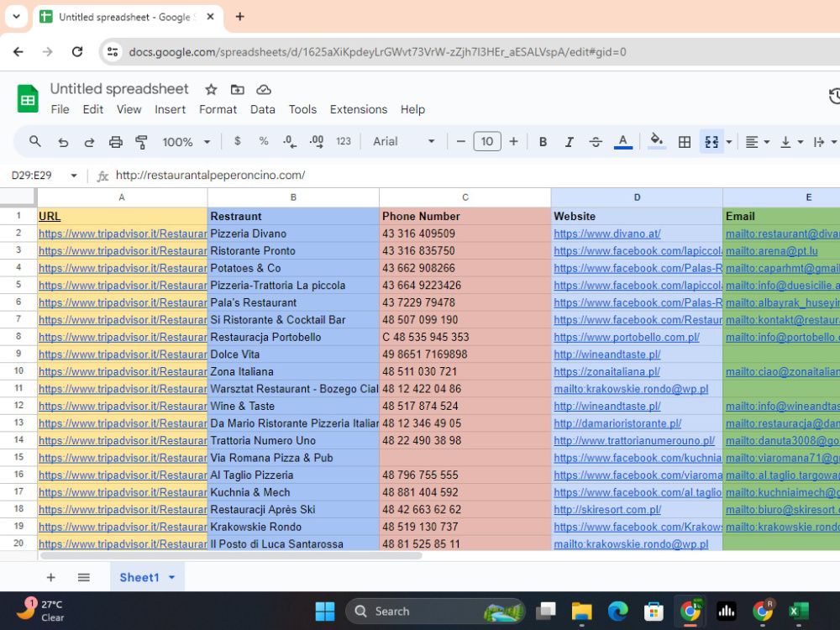Open more number formats 123

pyautogui.click(x=344, y=141)
